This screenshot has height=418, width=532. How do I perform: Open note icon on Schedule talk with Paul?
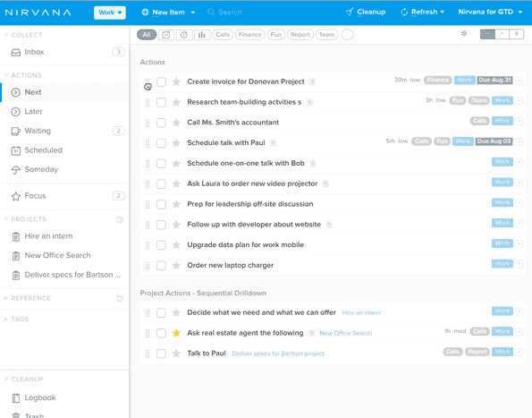(x=273, y=143)
